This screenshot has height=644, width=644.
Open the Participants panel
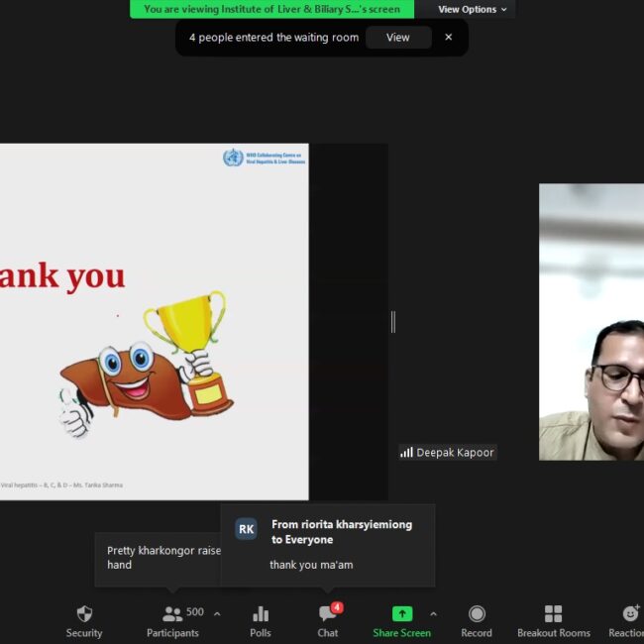tap(172, 614)
